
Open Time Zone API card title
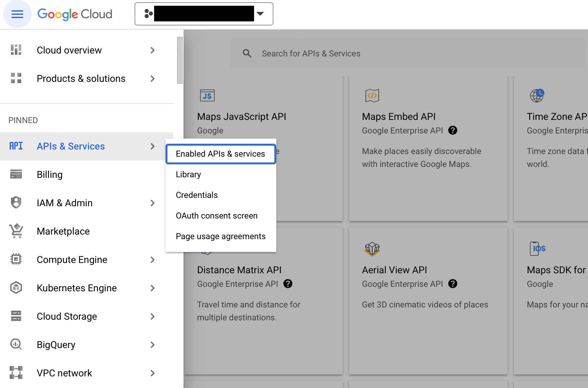(x=557, y=117)
